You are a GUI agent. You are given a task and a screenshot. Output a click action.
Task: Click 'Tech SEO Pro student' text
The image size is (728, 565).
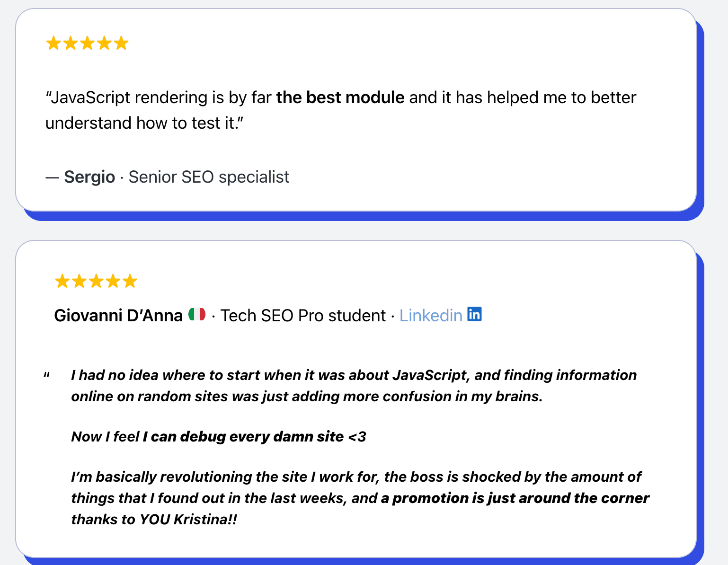click(x=303, y=316)
